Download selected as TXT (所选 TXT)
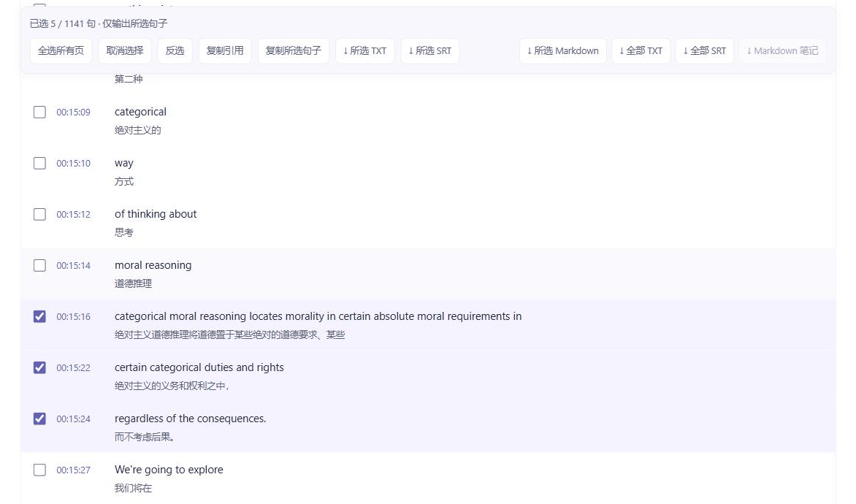Image resolution: width=856 pixels, height=504 pixels. click(x=364, y=51)
